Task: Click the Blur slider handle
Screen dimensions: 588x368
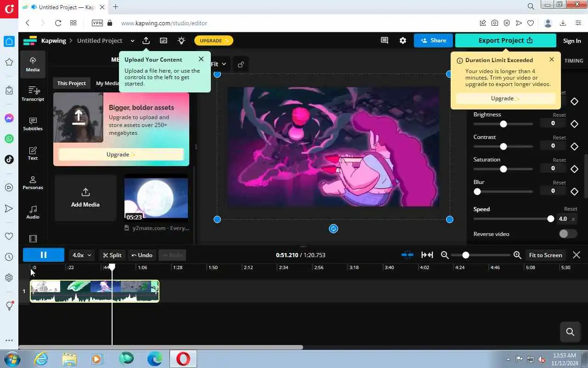Action: (x=477, y=192)
